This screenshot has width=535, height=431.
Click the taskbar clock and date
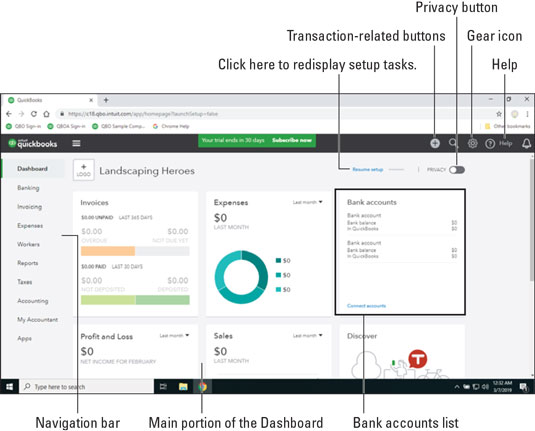coord(502,387)
